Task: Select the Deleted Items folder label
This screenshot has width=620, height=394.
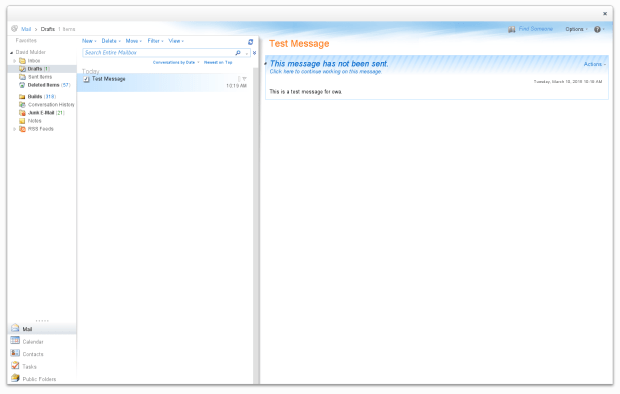Action: 43,85
